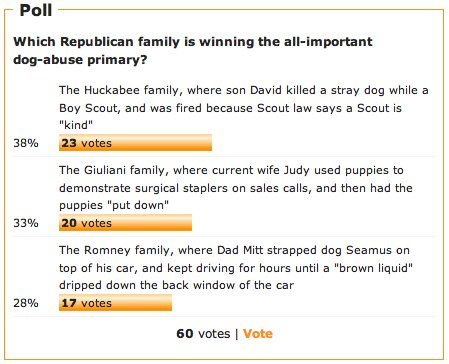
Task: Click the word "kind" in quotes
Action: pyautogui.click(x=76, y=125)
